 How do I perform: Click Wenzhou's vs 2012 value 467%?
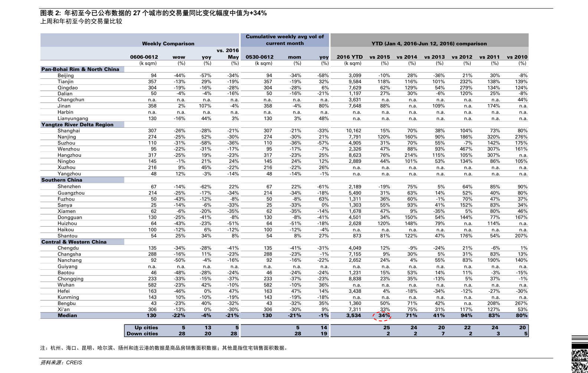pyautogui.click(x=466, y=149)
